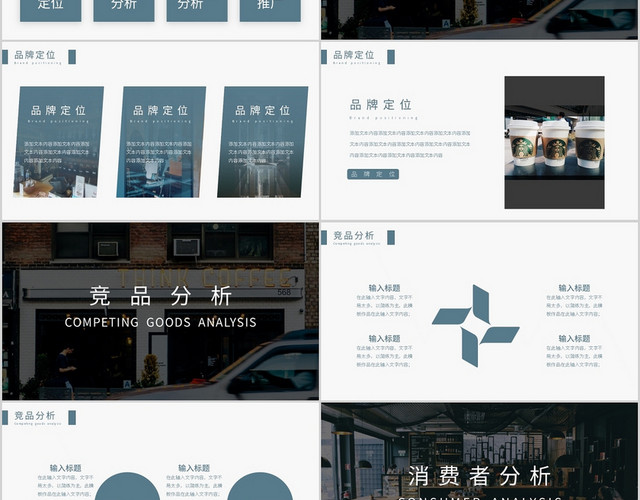Click the 竞品分析 header of the pinwheel slide
The width and height of the screenshot is (640, 500).
point(353,236)
